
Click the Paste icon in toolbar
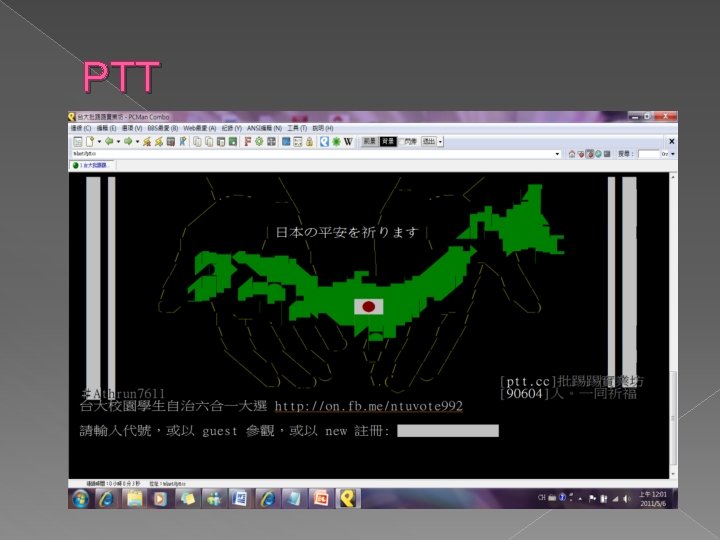(x=209, y=141)
